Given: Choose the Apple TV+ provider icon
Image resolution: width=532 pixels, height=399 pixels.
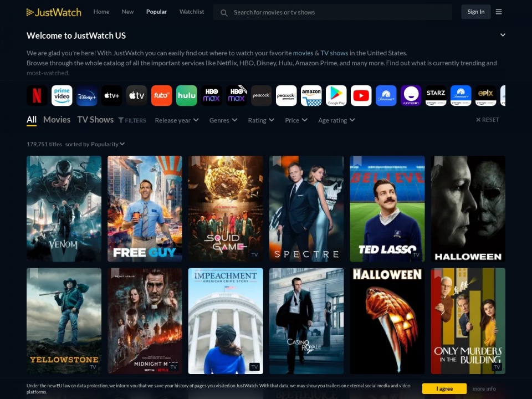Looking at the screenshot, I should click(x=111, y=96).
